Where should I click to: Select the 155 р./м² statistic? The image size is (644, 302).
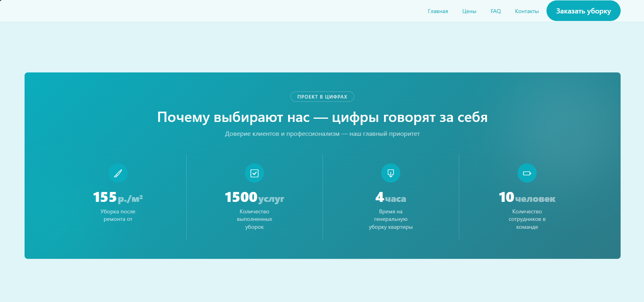[118, 197]
